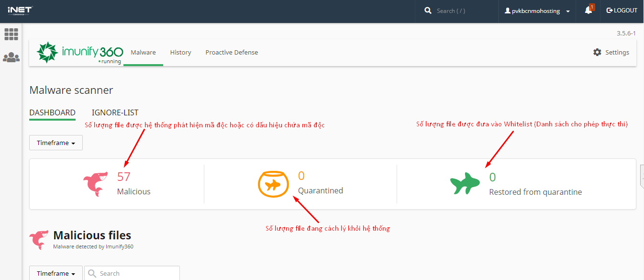Select the DASHBOARD sub-tab
This screenshot has height=280, width=644.
click(52, 112)
